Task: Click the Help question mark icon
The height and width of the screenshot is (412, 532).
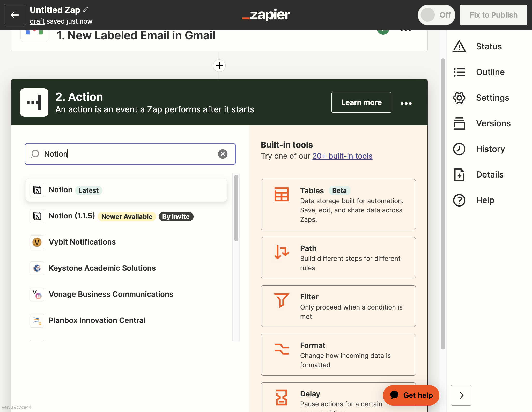Action: (x=459, y=200)
